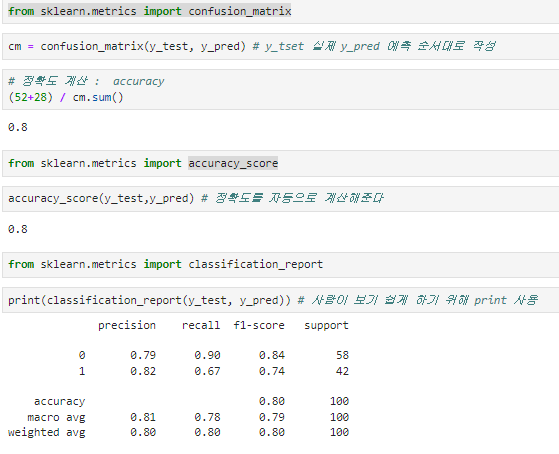Click the highlighted accuracy_score word
The height and width of the screenshot is (454, 559).
tap(233, 163)
